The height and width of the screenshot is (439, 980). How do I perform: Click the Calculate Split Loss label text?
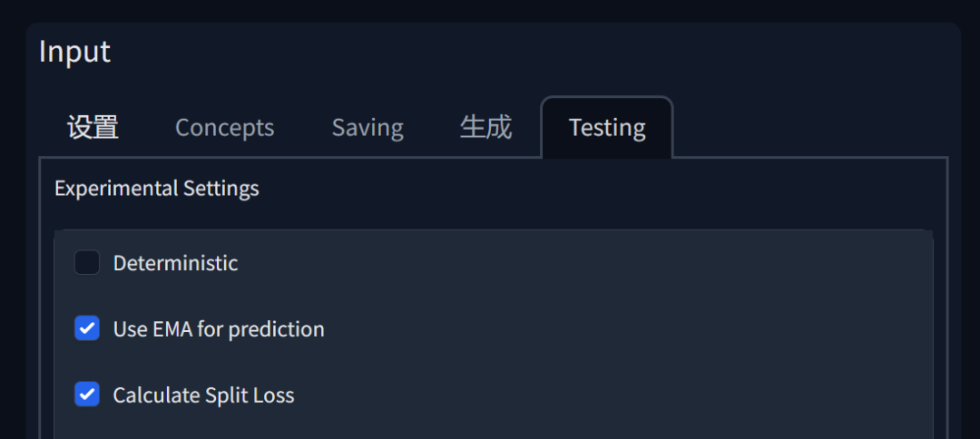203,395
